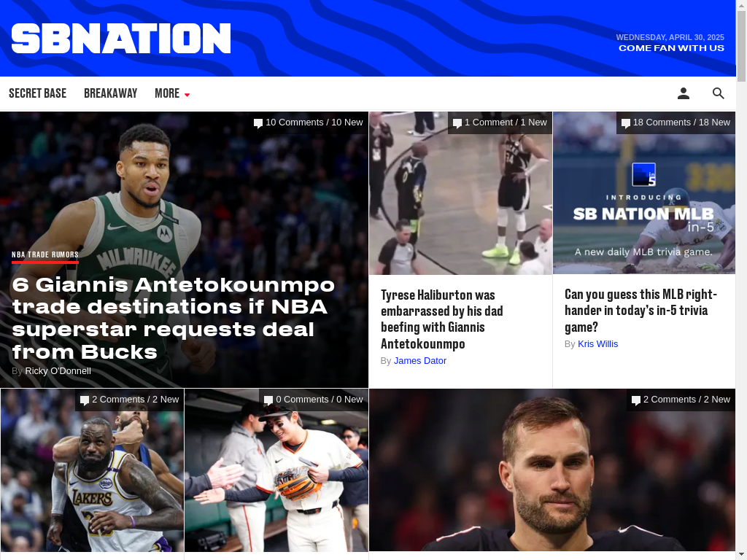Screen dimensions: 747x560
Task: Open Giannis Antetokounmpo trade destinations headline
Action: 174,319
